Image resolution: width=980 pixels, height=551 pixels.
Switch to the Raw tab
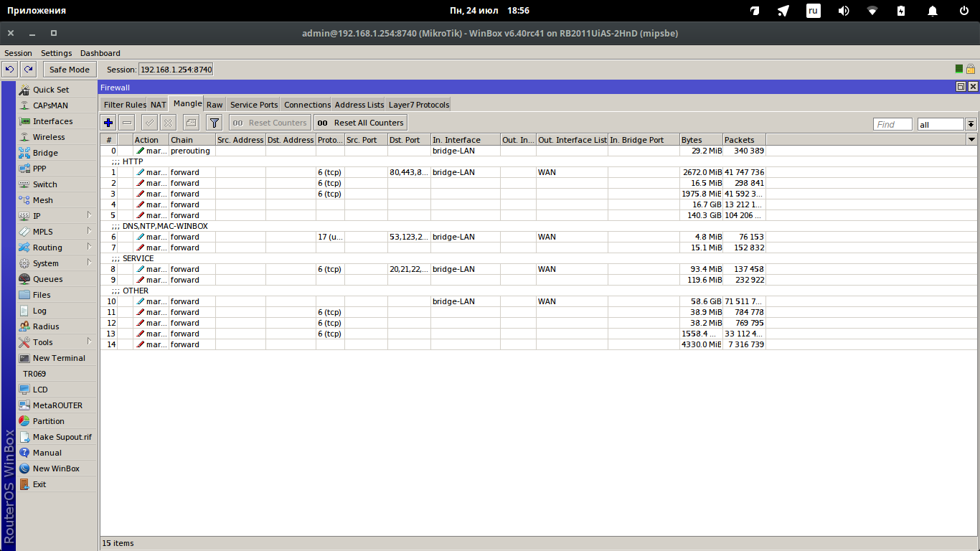tap(215, 105)
